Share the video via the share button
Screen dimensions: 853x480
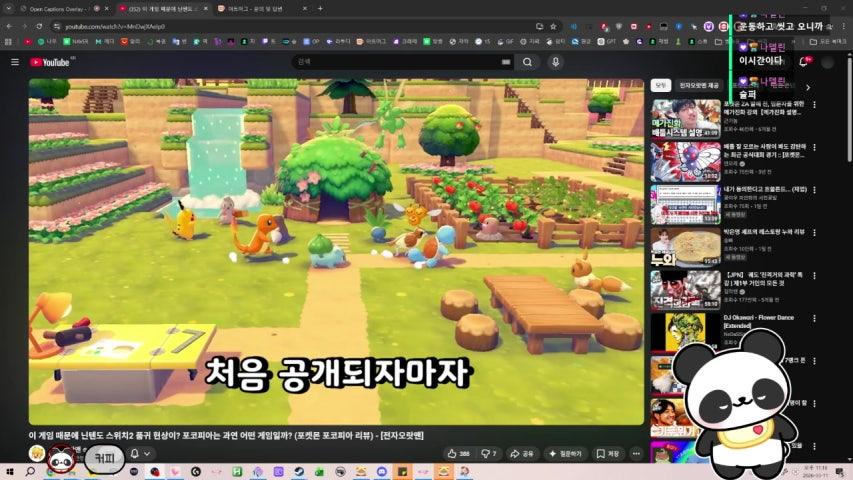(x=521, y=453)
